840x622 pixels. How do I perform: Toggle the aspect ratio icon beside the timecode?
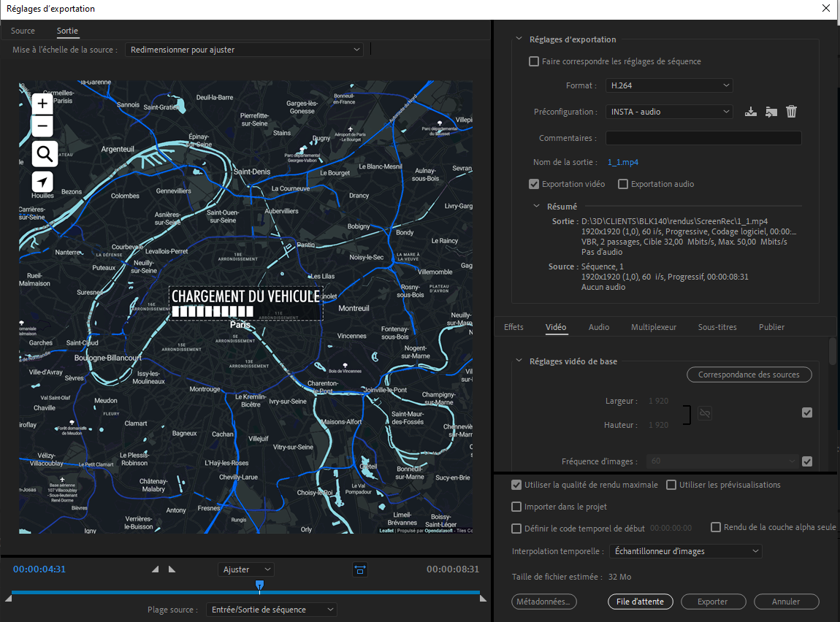tap(359, 569)
